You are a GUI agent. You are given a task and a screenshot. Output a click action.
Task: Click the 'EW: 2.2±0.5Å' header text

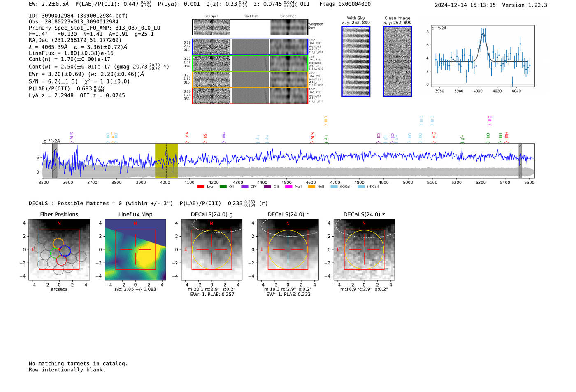(49, 4)
